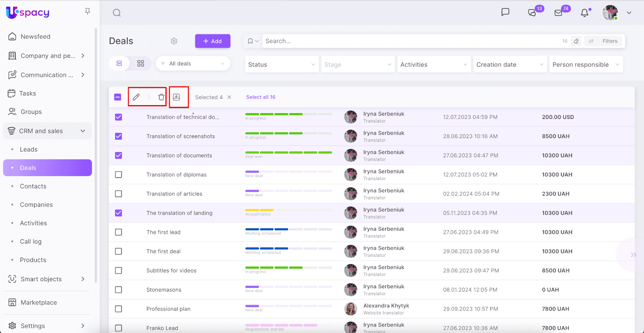644x333 pixels.
Task: Click the stage progress bar of Professional plan
Action: click(x=288, y=306)
